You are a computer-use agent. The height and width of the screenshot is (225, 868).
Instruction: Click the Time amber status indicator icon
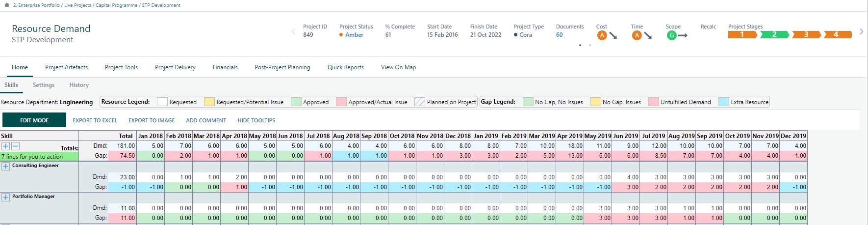tap(637, 35)
